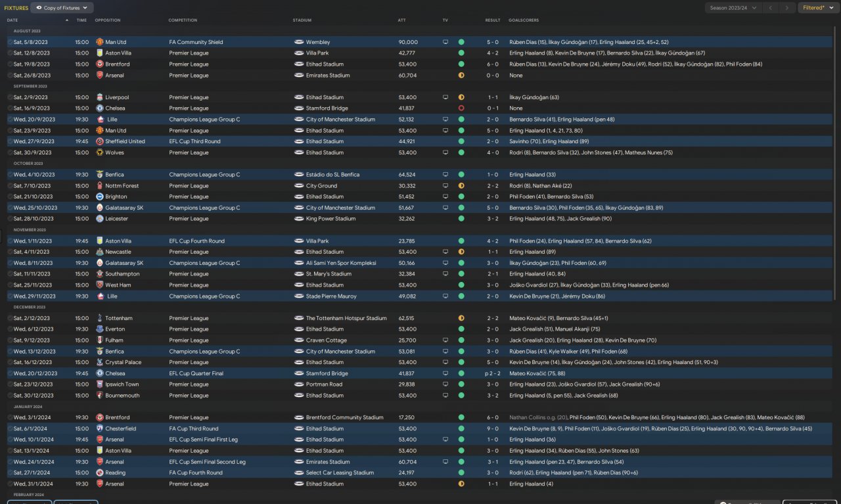Open the Ali Sami Yen Spor Kompleksi stadium link

[x=341, y=263]
